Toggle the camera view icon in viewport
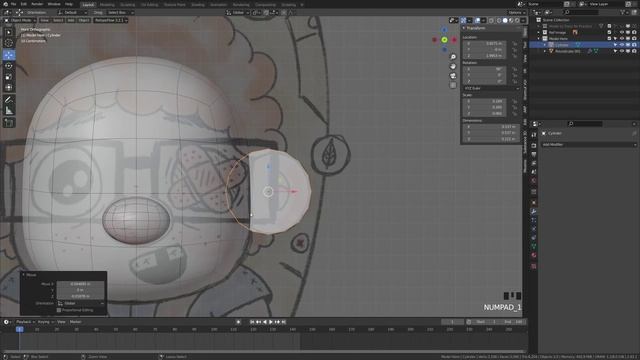Image resolution: width=640 pixels, height=360 pixels. click(x=453, y=76)
